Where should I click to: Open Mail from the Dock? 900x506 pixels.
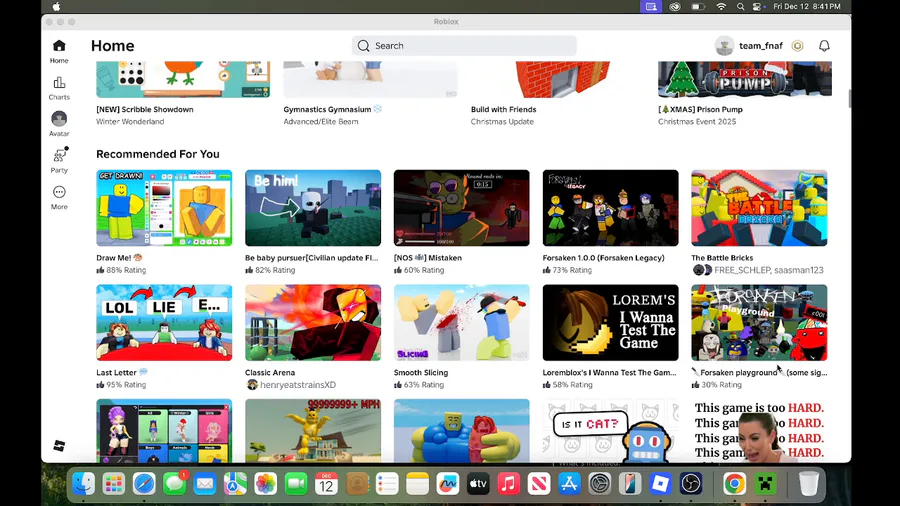(x=205, y=484)
